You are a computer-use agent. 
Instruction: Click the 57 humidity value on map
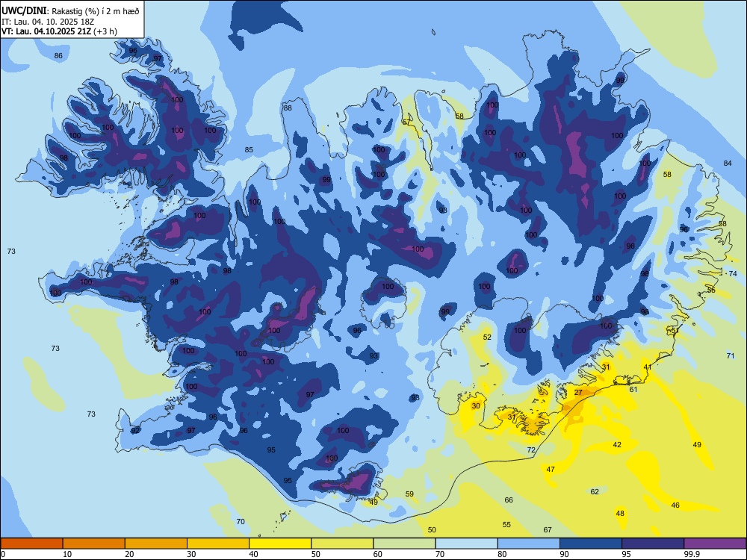point(406,122)
